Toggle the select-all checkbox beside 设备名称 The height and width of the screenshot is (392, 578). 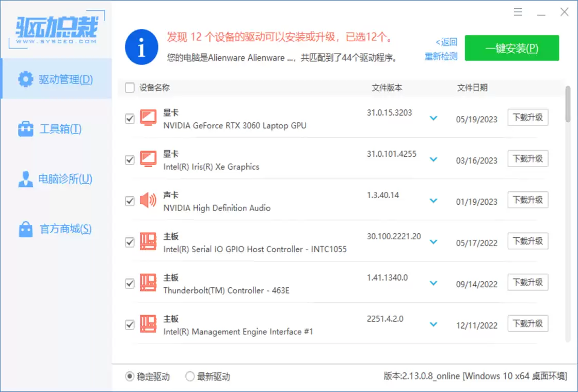(130, 88)
